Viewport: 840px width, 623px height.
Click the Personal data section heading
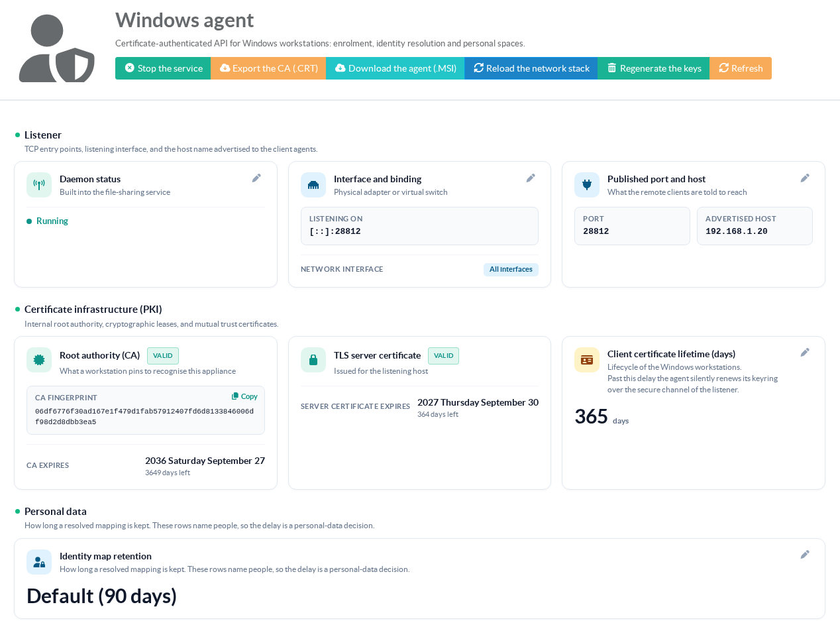point(56,511)
